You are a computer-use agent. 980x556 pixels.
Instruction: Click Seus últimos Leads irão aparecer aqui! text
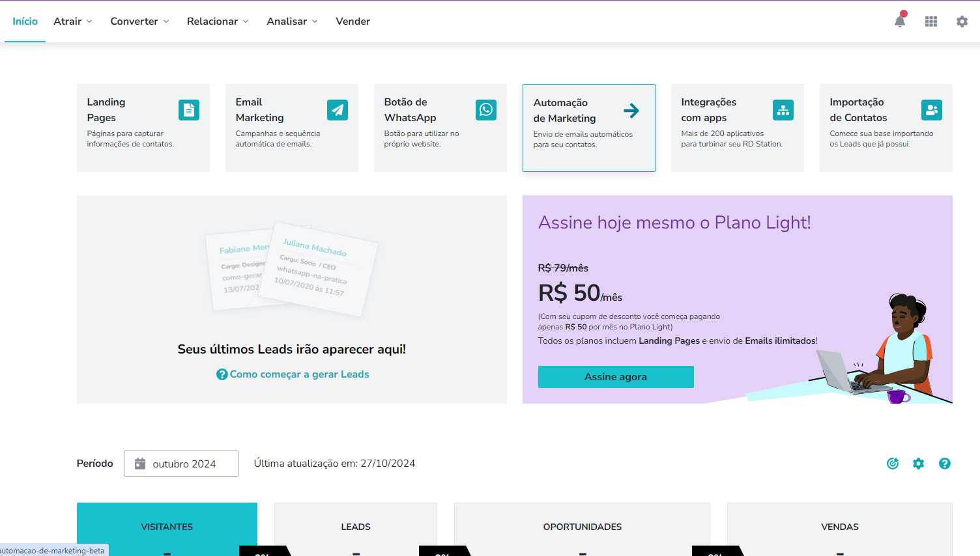292,350
